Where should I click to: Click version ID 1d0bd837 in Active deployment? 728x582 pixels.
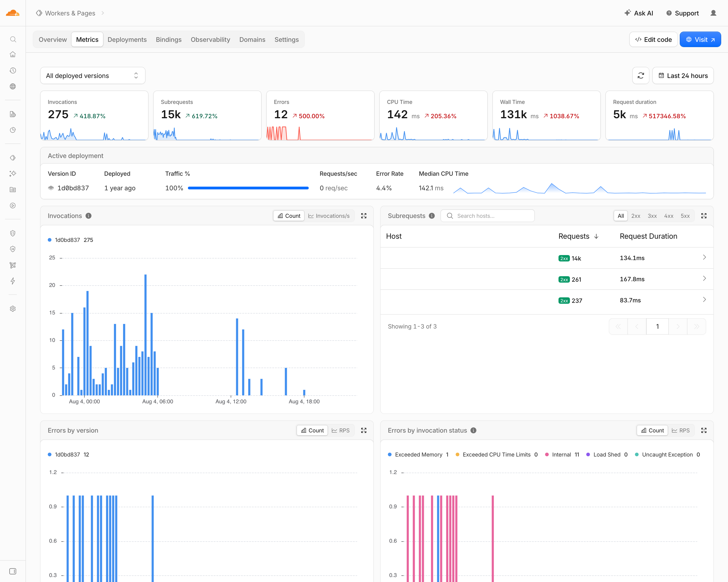pyautogui.click(x=73, y=188)
